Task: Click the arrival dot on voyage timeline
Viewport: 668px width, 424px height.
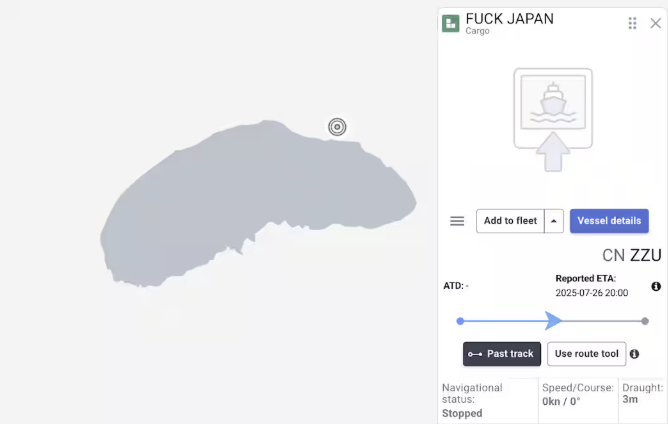Action: (x=645, y=321)
